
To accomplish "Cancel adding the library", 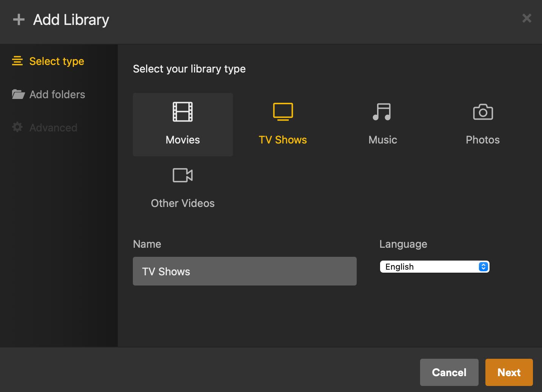I will pos(449,372).
